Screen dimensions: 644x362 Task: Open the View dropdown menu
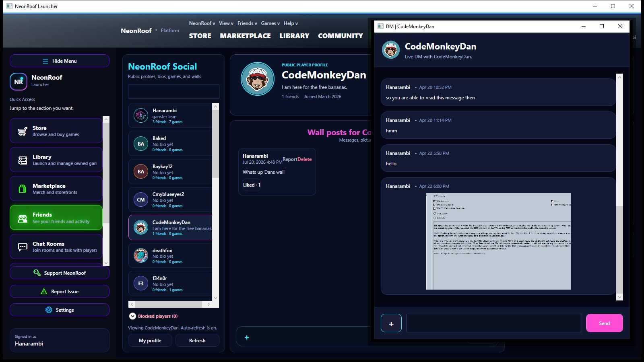coord(226,23)
